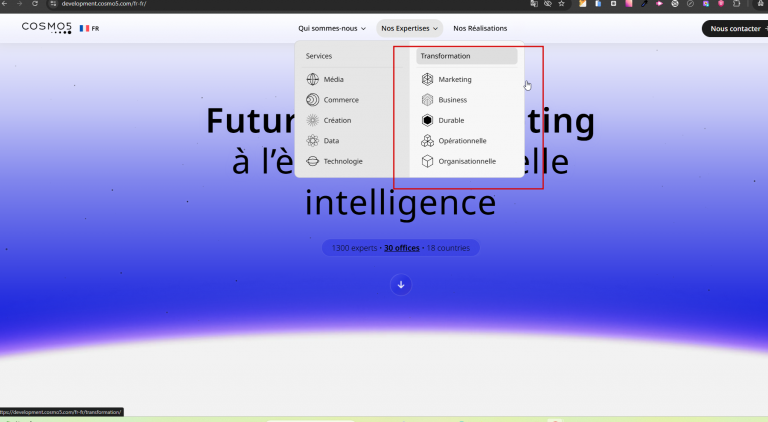Image resolution: width=768 pixels, height=422 pixels.
Task: Open Nos Réalisations in the navigation
Action: coord(480,28)
